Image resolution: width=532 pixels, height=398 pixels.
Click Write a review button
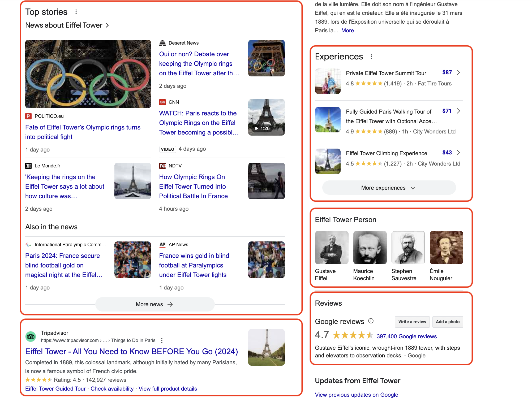click(412, 322)
